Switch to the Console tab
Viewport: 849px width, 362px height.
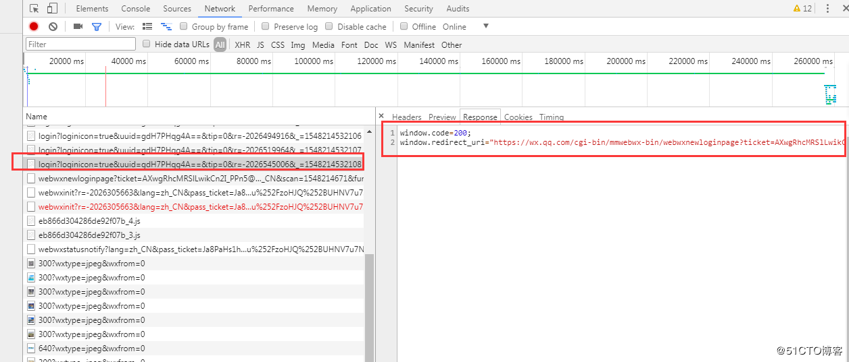pos(136,9)
